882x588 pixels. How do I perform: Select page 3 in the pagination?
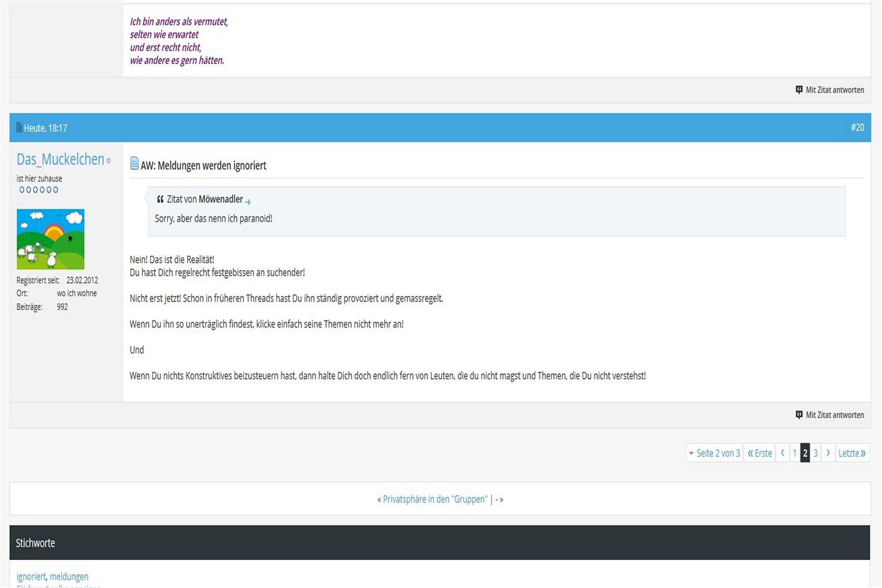coord(816,453)
